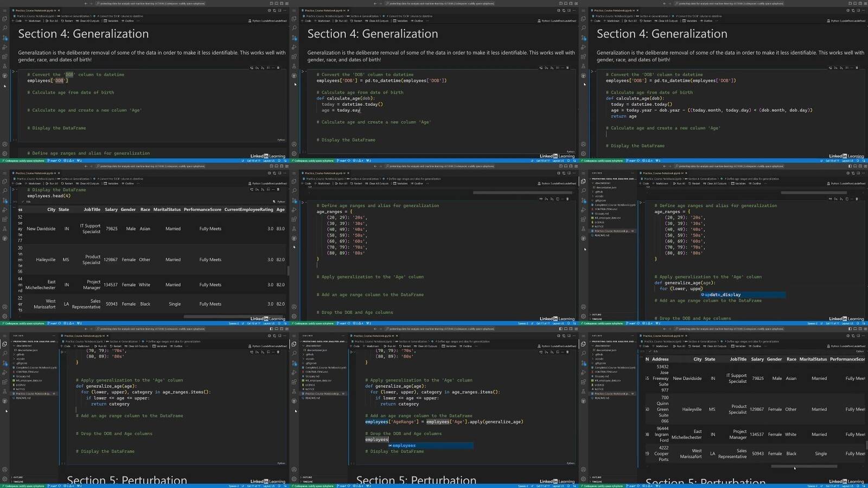Accept update_display autocomplete suggestion
868x488 pixels.
[x=742, y=295]
